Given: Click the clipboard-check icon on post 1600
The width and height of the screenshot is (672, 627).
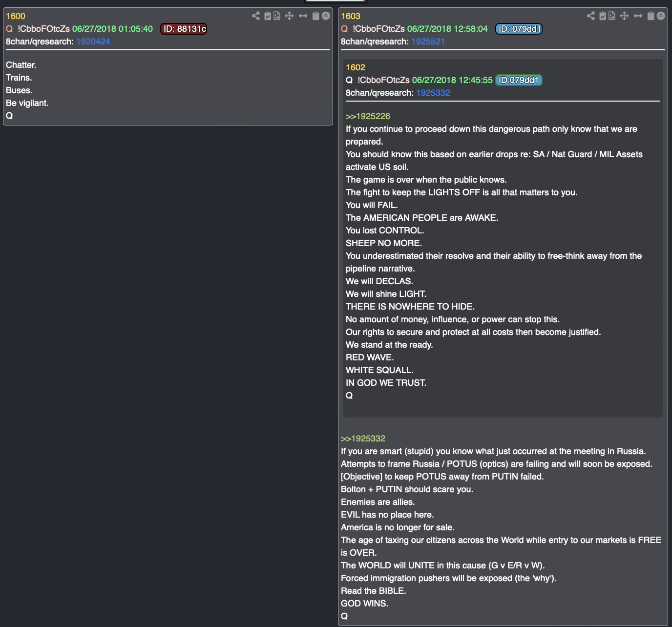Looking at the screenshot, I should (x=268, y=16).
